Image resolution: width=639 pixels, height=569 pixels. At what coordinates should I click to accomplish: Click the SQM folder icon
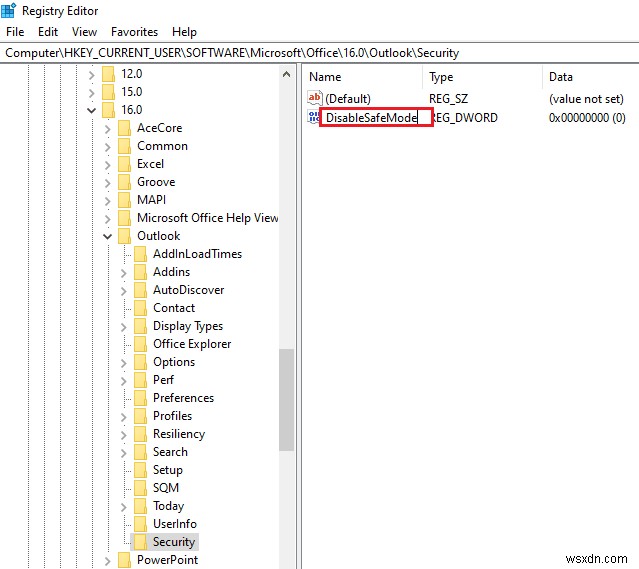tap(140, 487)
